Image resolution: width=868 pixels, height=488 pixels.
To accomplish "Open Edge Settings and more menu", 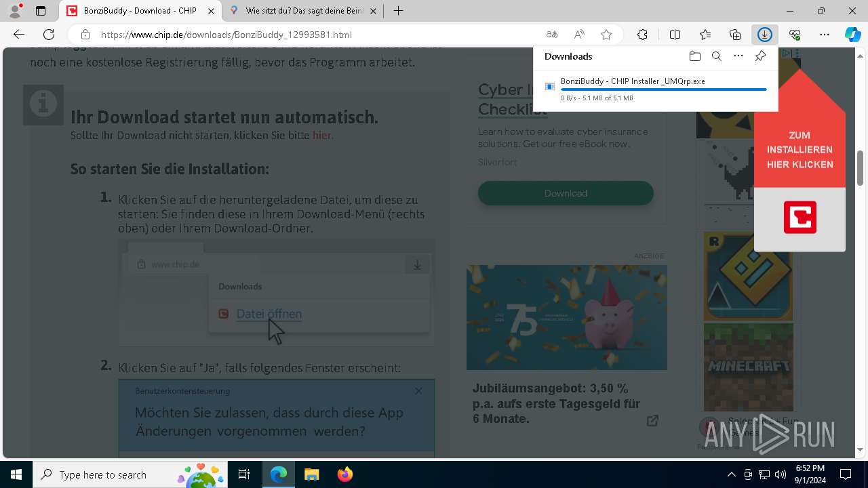I will pyautogui.click(x=825, y=35).
